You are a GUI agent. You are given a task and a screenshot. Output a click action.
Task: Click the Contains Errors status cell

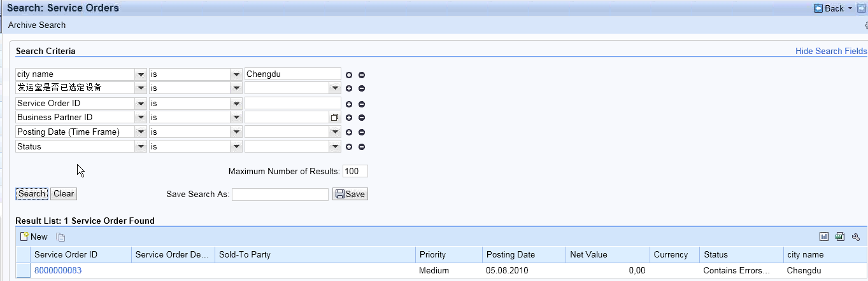pyautogui.click(x=737, y=271)
